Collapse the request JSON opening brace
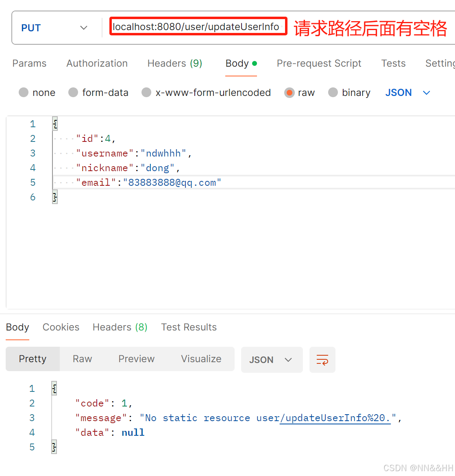The height and width of the screenshot is (476, 455). click(x=55, y=124)
